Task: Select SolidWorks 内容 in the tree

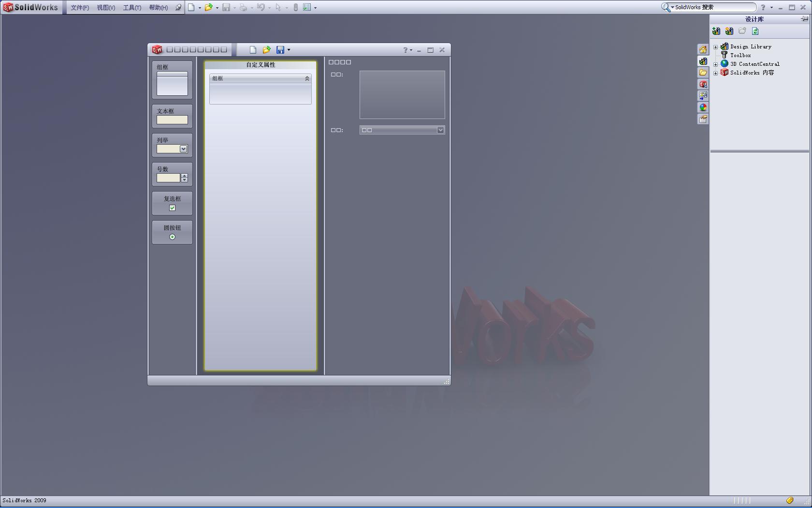Action: (x=752, y=73)
